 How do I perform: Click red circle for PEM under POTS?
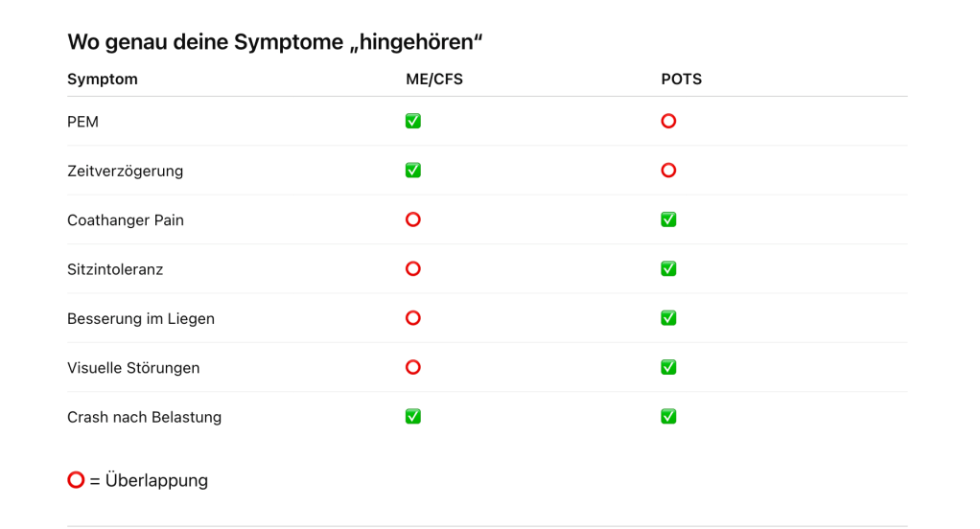[668, 122]
